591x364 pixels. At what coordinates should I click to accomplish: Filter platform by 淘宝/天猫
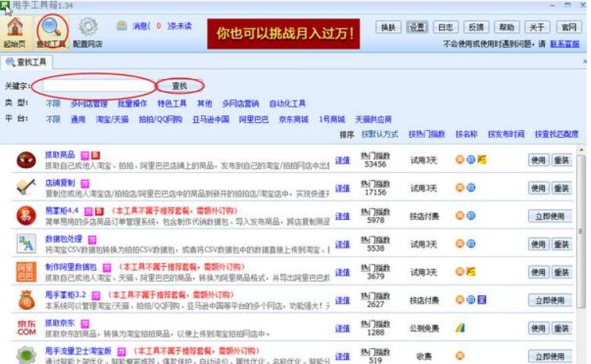tap(112, 120)
